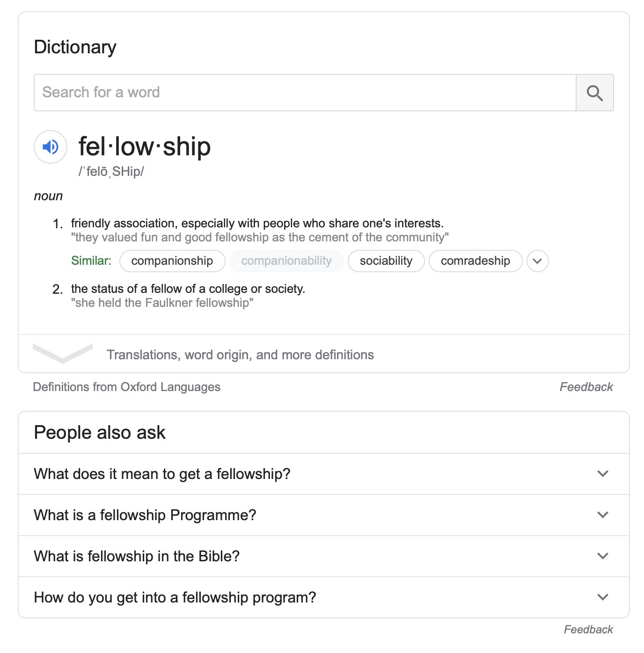The height and width of the screenshot is (653, 644).
Task: Click the chevron beside the first People also ask question
Action: pyautogui.click(x=603, y=474)
